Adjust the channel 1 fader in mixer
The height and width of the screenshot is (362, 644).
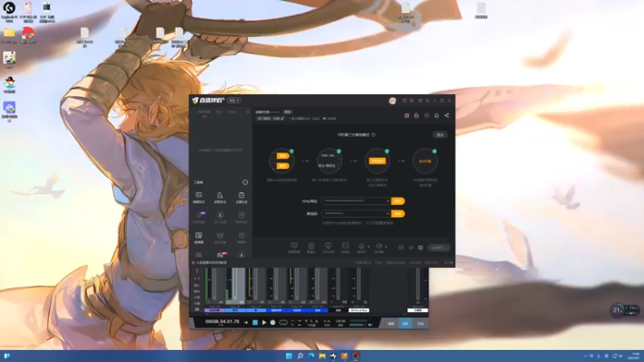click(216, 284)
